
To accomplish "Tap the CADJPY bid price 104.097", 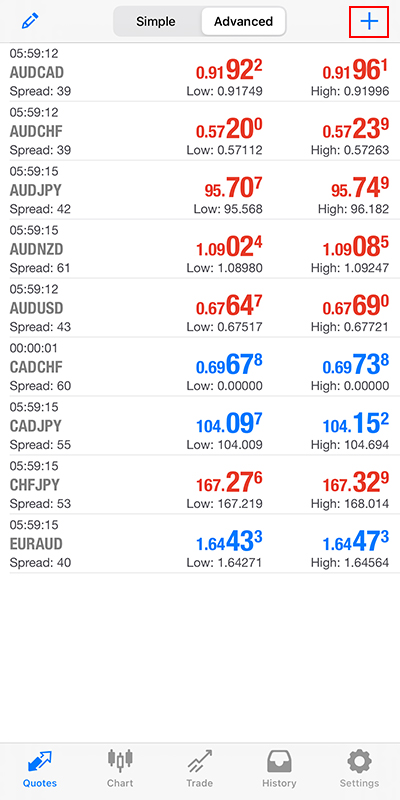I will pyautogui.click(x=230, y=424).
